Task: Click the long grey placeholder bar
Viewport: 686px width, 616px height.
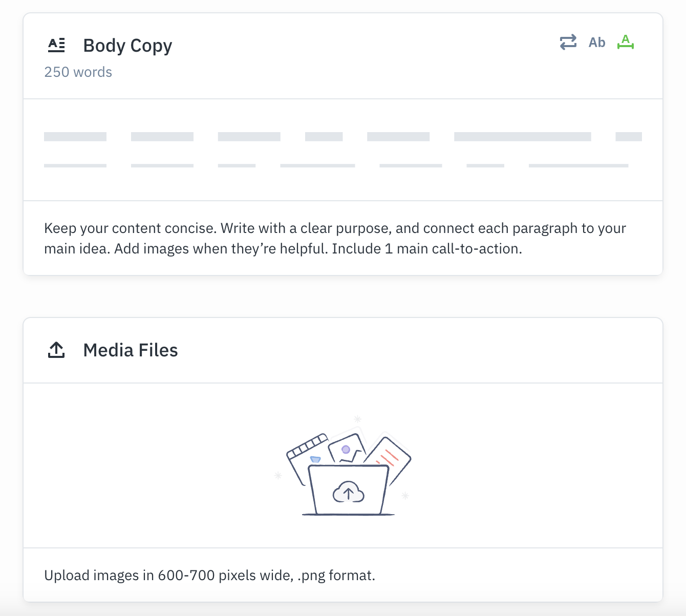Action: click(x=523, y=137)
